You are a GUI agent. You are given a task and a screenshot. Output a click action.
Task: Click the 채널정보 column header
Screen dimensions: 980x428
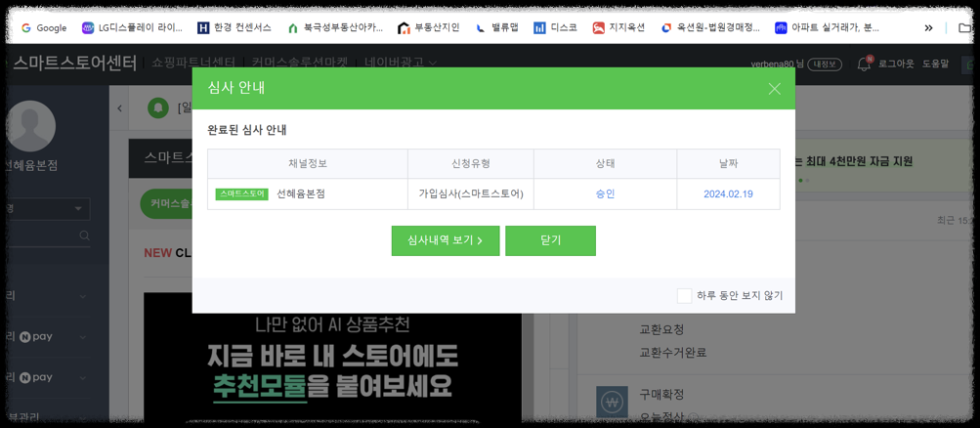[308, 164]
